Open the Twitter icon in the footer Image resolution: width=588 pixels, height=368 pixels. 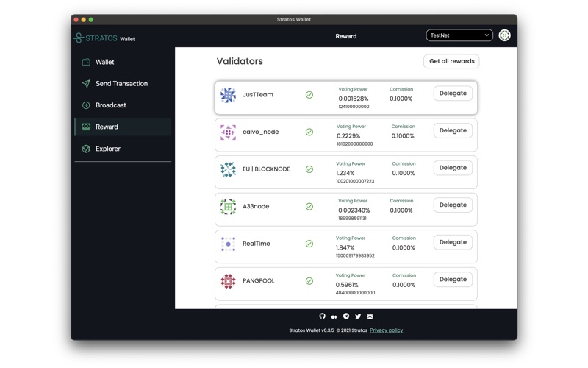click(x=358, y=316)
